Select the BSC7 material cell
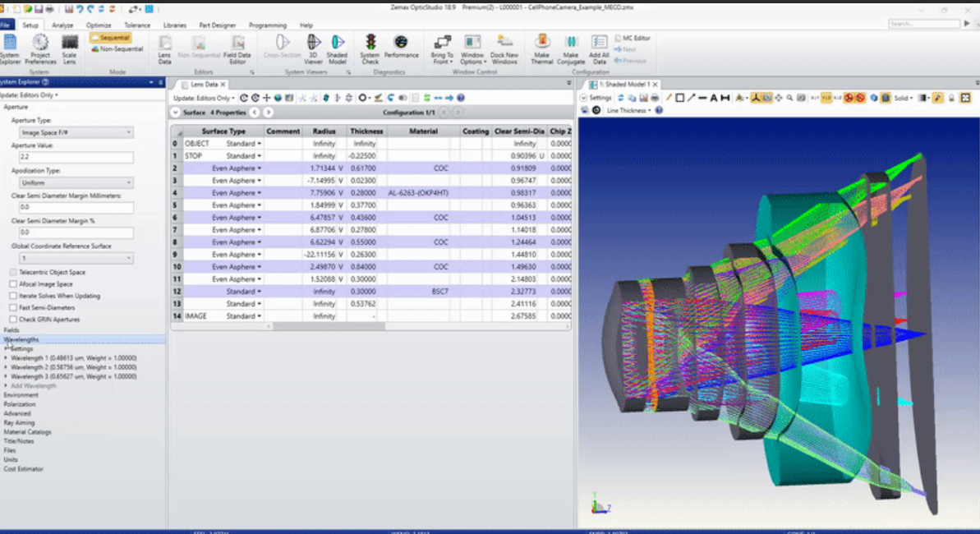This screenshot has height=534, width=980. (423, 292)
